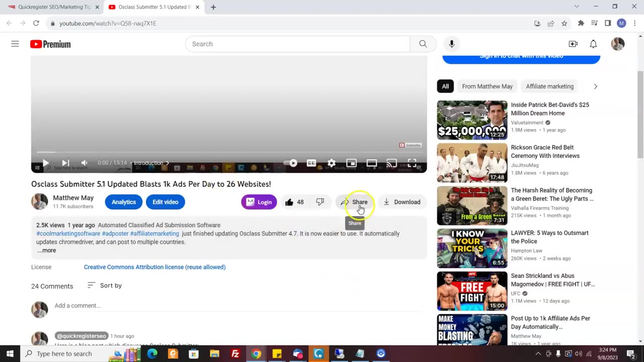The width and height of the screenshot is (644, 362).
Task: Go back in the browser
Action: pyautogui.click(x=9, y=23)
